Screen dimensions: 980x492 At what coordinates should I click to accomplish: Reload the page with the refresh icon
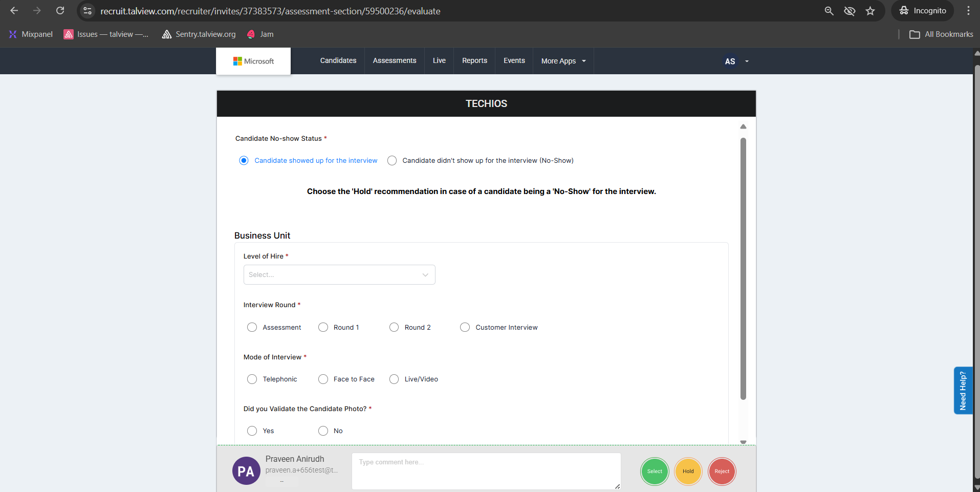tap(60, 11)
